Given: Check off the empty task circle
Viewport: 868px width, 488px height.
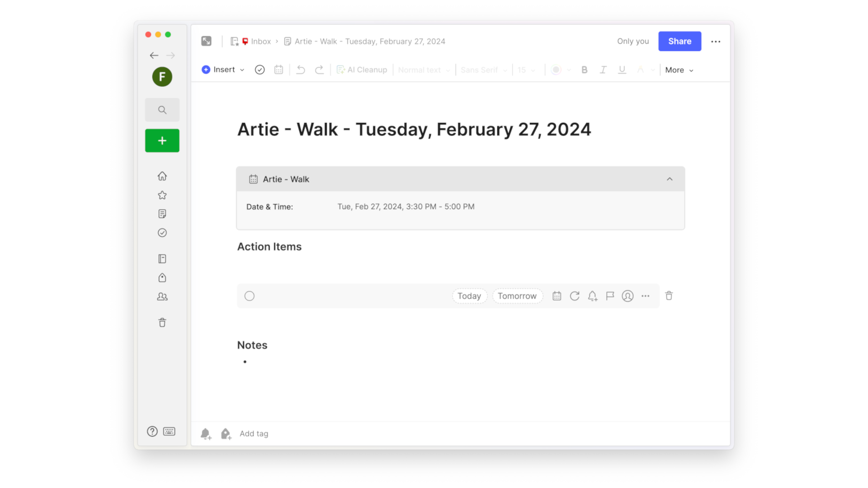Looking at the screenshot, I should coord(250,296).
